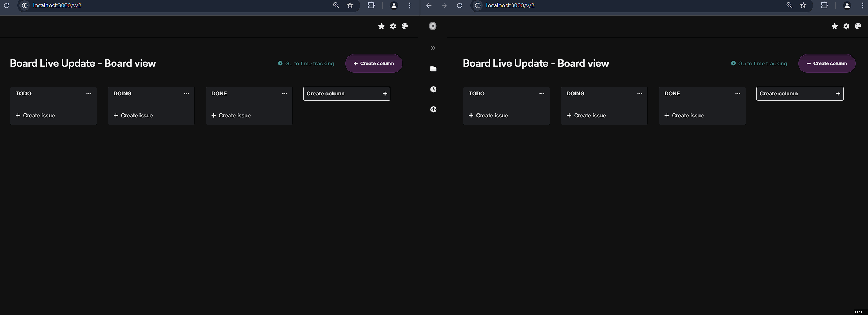The image size is (868, 315).
Task: Click the outlined Create column field, left window
Action: click(x=347, y=94)
